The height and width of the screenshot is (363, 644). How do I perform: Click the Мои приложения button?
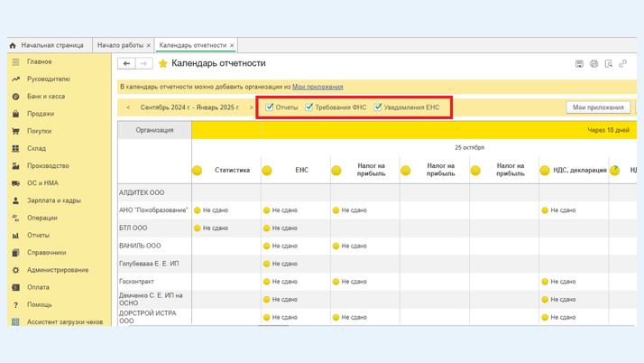(598, 107)
